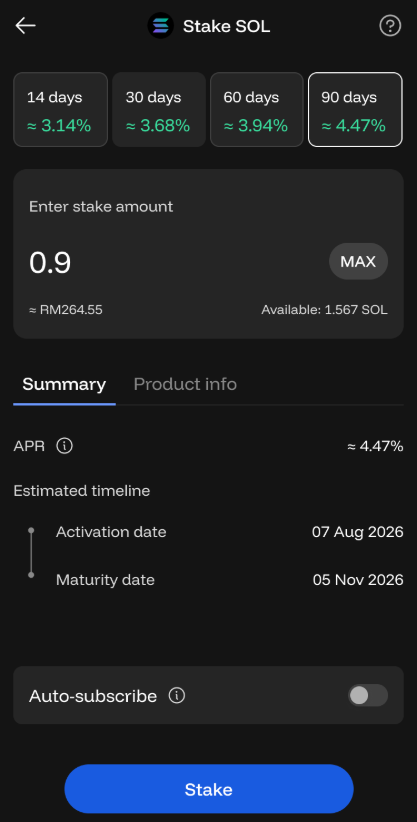Select the 60 days staking term
This screenshot has width=417, height=822.
pos(257,110)
